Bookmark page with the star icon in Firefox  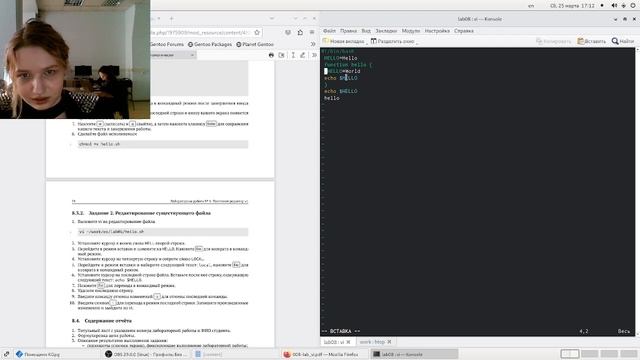point(257,32)
